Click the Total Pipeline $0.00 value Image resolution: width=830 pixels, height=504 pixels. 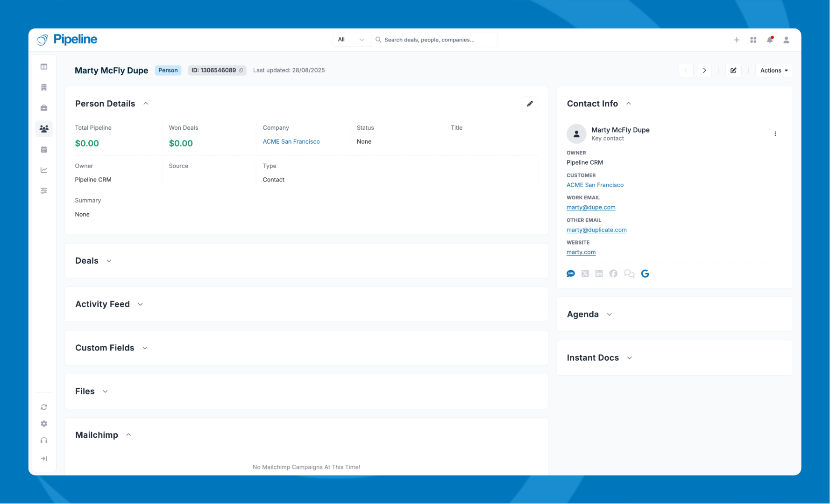87,144
